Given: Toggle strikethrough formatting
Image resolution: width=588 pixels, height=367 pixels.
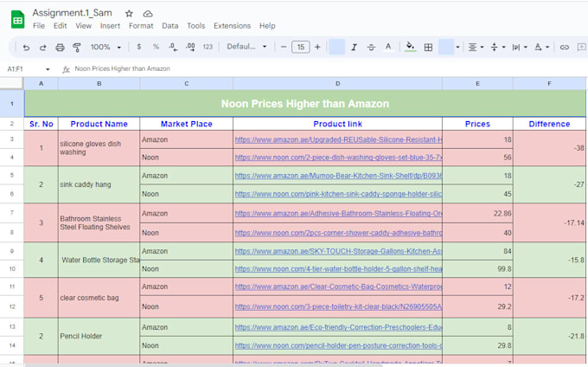Looking at the screenshot, I should (371, 48).
